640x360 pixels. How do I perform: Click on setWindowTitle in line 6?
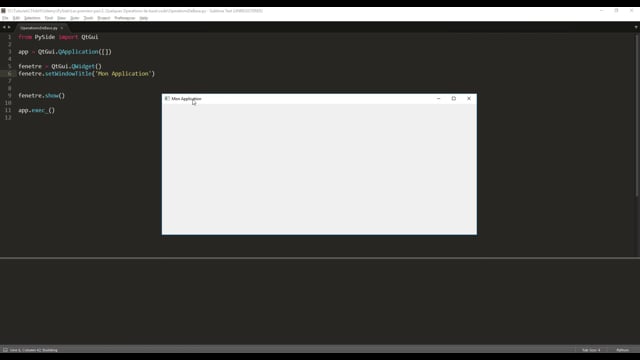(69, 73)
